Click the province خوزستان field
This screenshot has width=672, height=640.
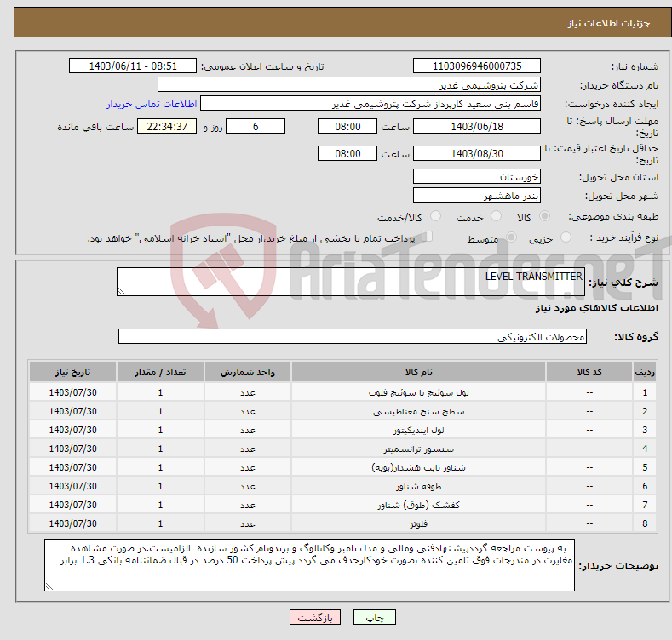tap(477, 176)
